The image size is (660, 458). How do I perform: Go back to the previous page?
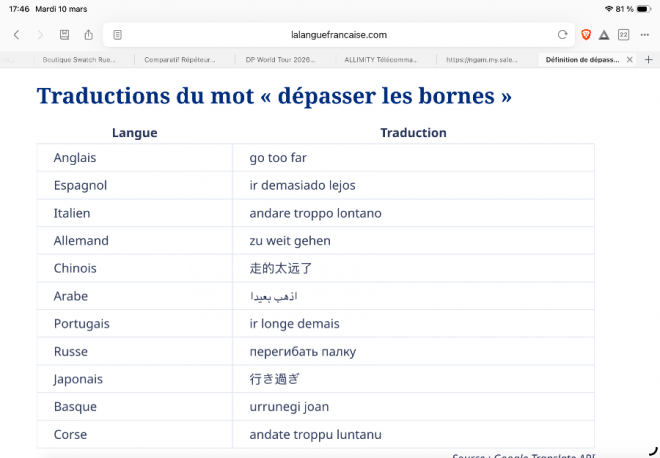(16, 34)
